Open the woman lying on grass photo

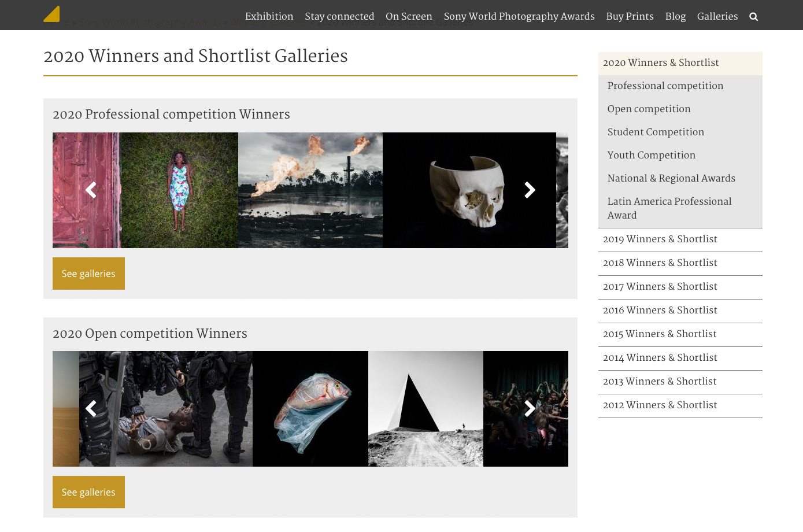180,190
